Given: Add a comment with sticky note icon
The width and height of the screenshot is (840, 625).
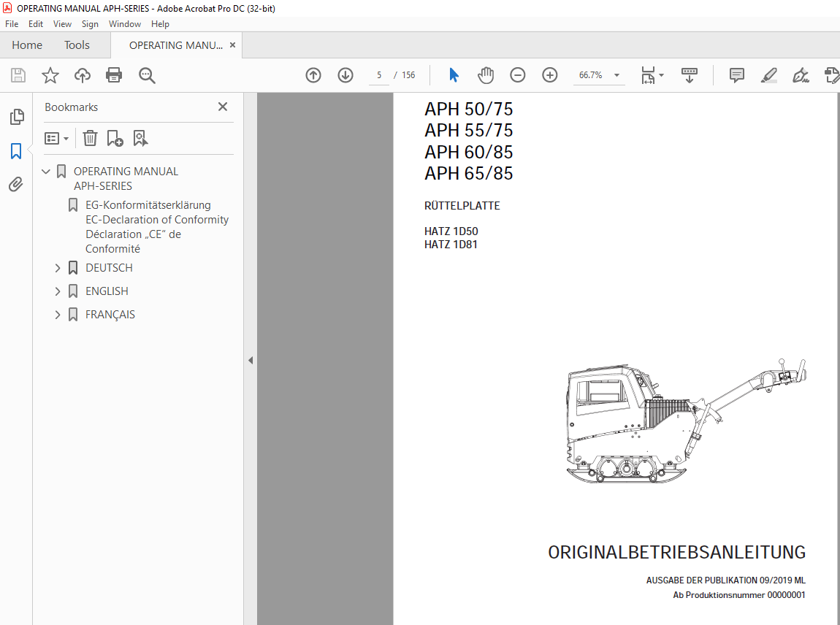Looking at the screenshot, I should click(x=737, y=75).
